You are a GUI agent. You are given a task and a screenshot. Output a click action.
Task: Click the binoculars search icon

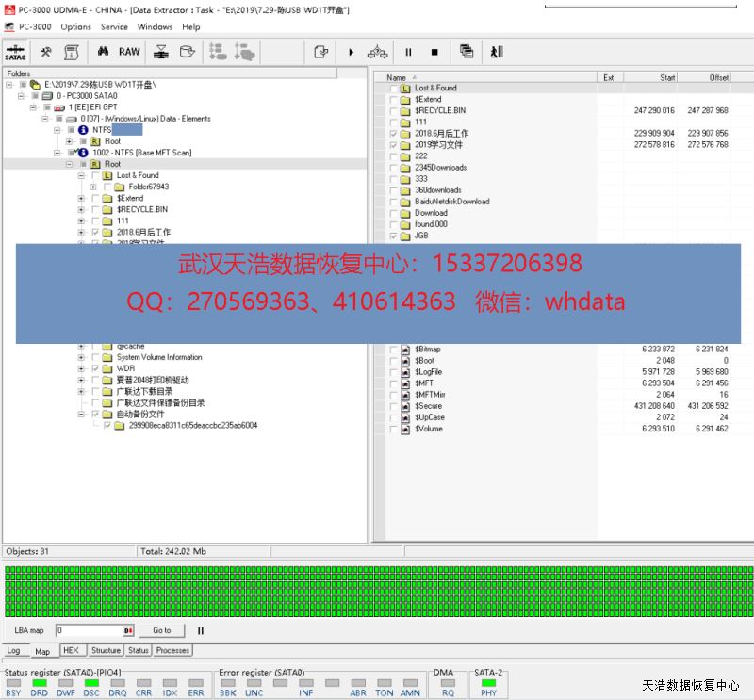105,52
